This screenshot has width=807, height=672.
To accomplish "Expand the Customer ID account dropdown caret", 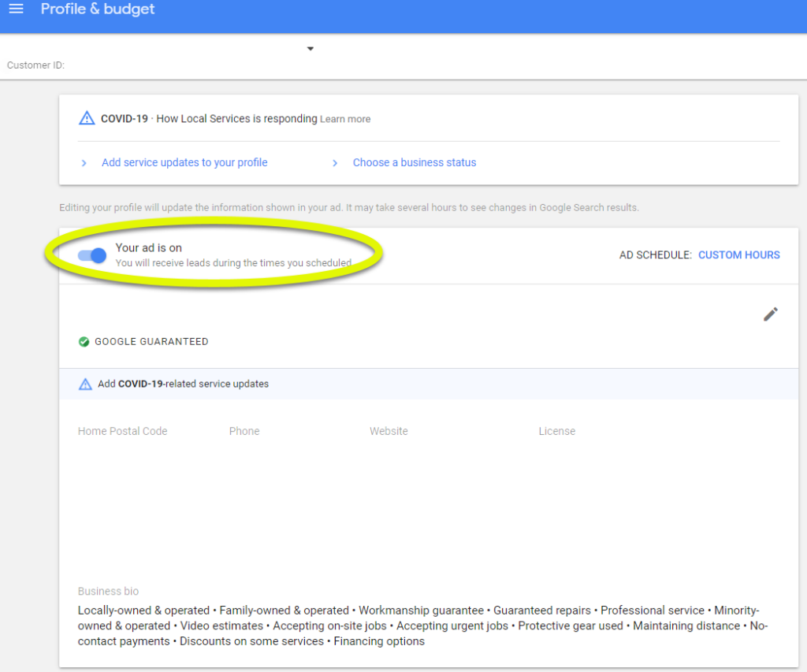I will pyautogui.click(x=310, y=48).
